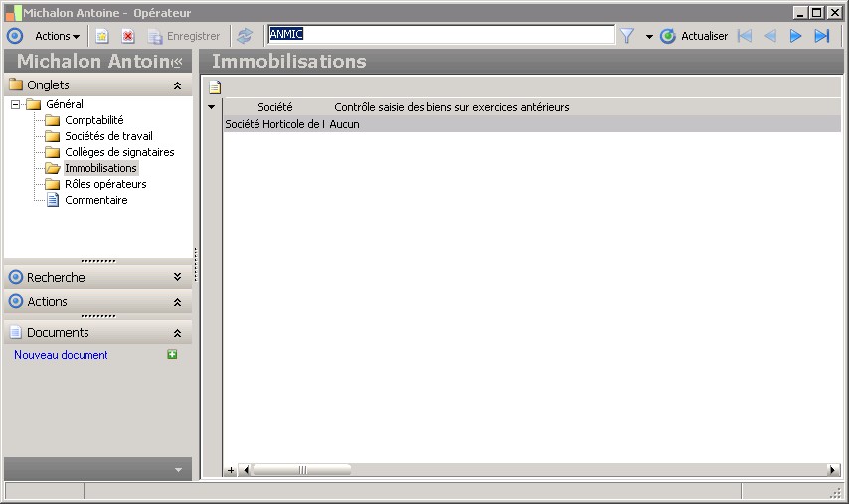
Task: Open the Commentaire document item
Action: [96, 200]
